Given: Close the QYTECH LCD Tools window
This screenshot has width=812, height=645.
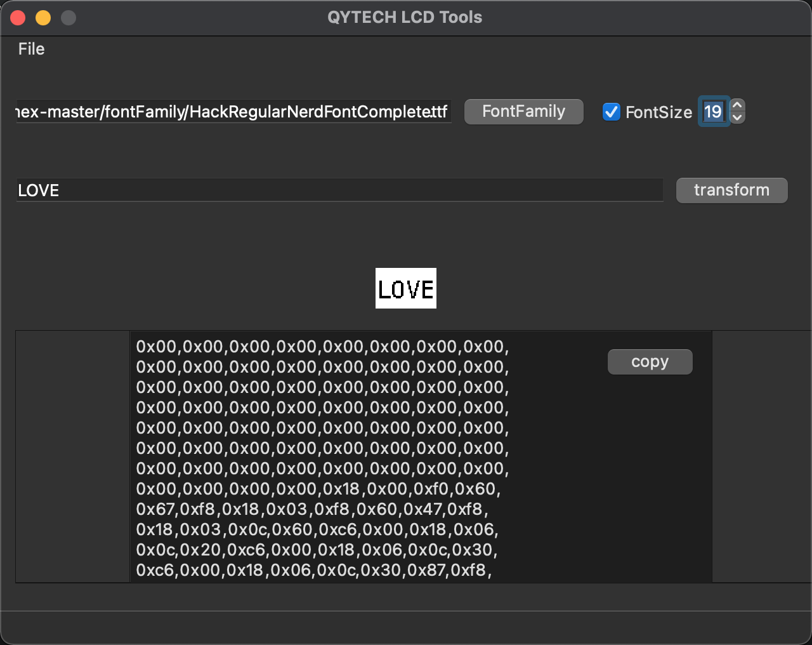Looking at the screenshot, I should 18,18.
